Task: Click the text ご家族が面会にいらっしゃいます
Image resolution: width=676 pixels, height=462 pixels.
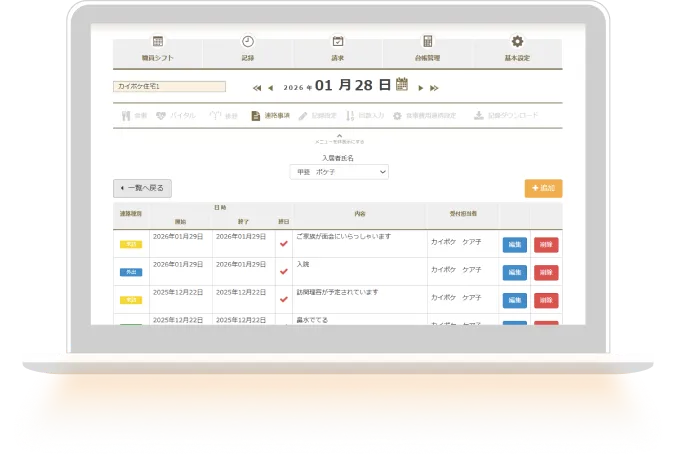Action: click(x=344, y=236)
